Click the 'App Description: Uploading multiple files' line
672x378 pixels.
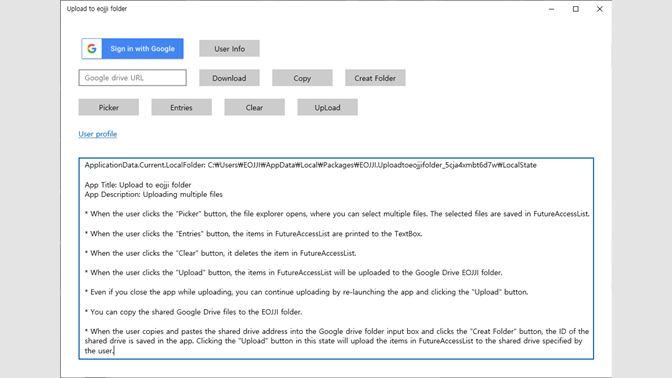coord(153,195)
